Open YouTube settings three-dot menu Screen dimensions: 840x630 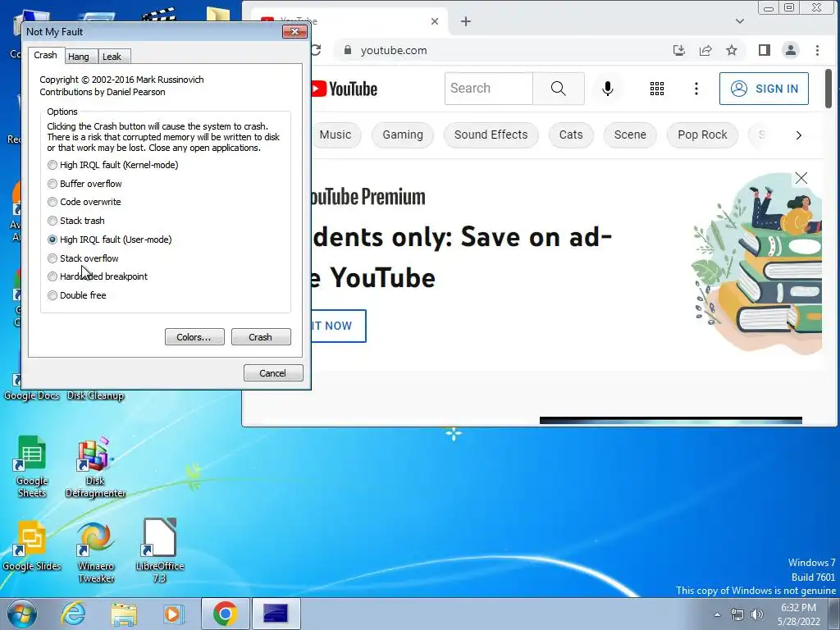696,89
